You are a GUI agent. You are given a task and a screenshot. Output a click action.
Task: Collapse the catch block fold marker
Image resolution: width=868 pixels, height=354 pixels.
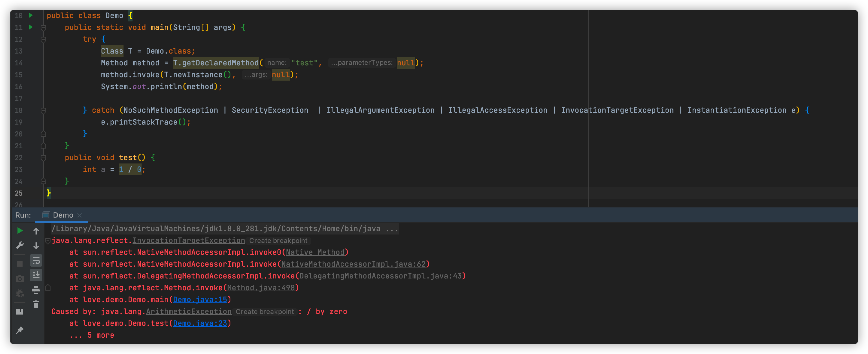point(43,110)
